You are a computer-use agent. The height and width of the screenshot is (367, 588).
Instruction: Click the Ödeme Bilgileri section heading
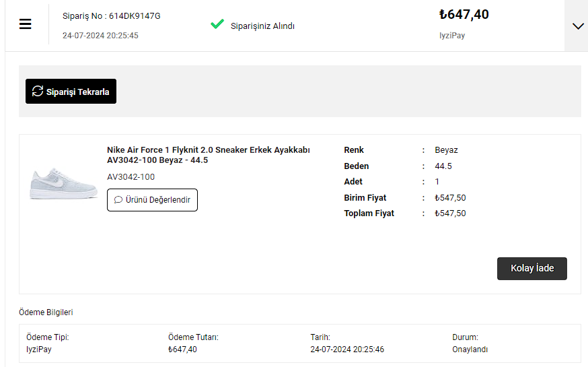coord(46,312)
